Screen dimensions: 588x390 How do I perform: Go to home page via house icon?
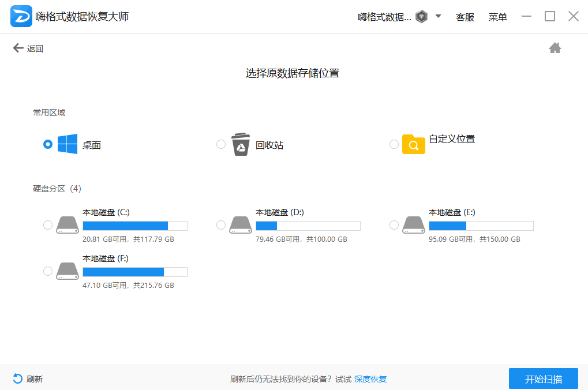point(555,48)
